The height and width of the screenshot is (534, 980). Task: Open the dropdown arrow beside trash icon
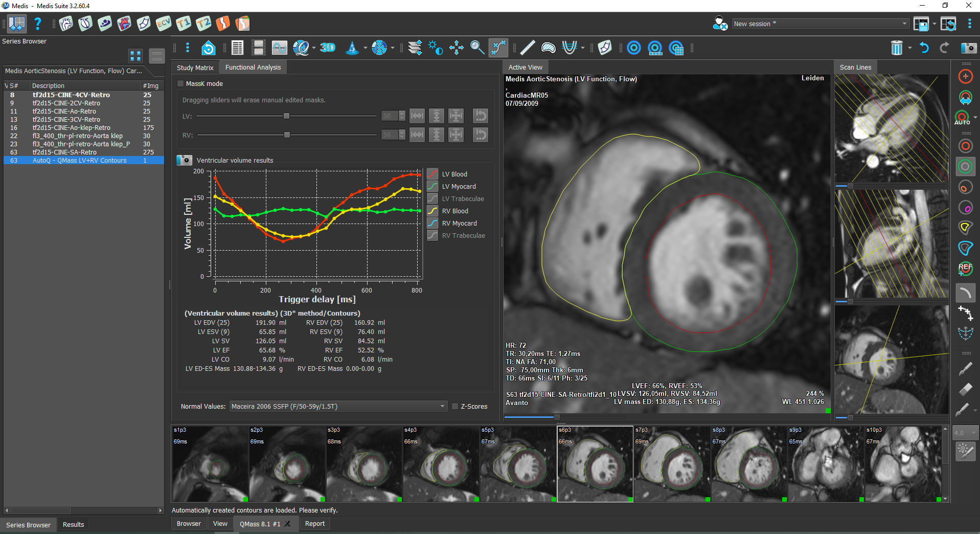click(910, 48)
